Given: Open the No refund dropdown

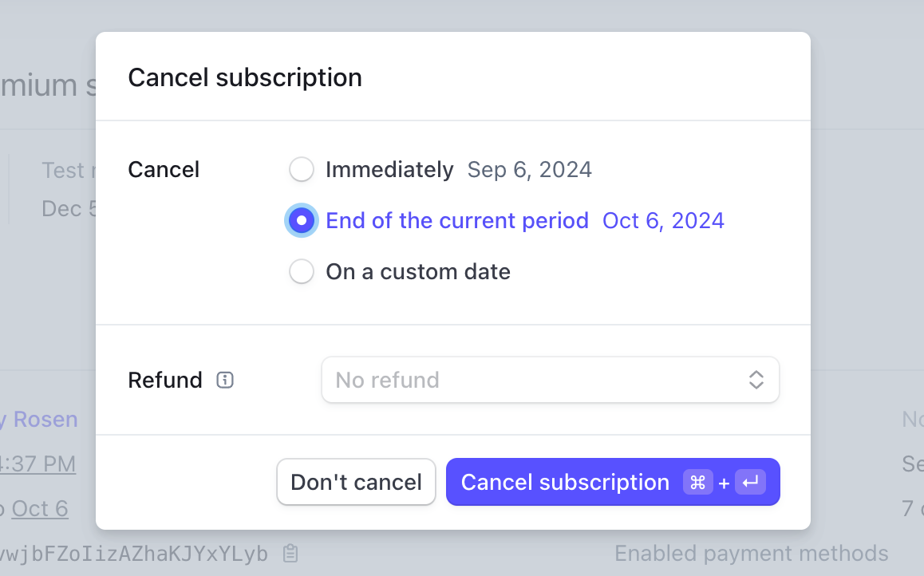Looking at the screenshot, I should click(x=550, y=380).
